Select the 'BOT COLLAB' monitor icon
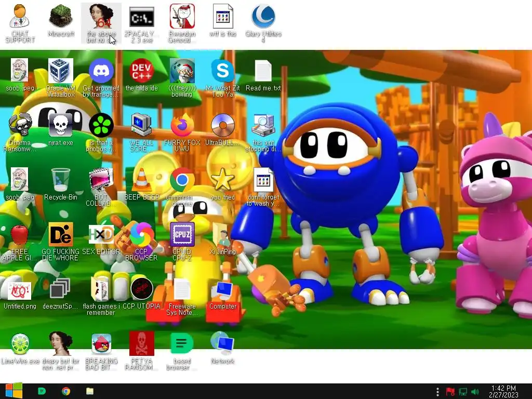 pyautogui.click(x=101, y=180)
